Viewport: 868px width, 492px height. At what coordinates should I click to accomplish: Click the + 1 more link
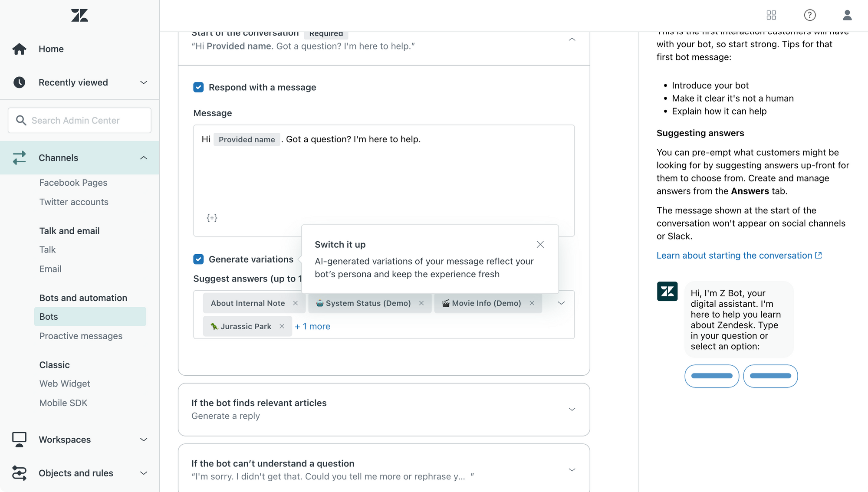(x=312, y=326)
